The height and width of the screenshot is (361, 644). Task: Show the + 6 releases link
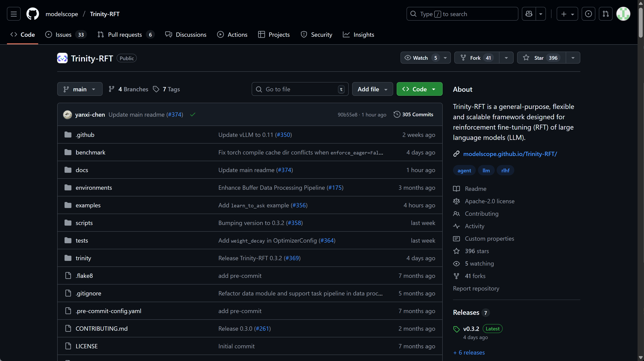(x=469, y=352)
